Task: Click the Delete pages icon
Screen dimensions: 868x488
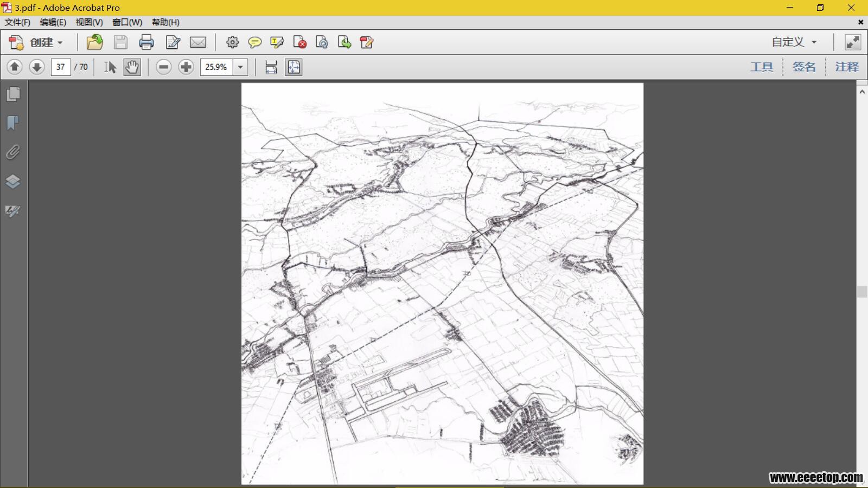Action: tap(299, 42)
